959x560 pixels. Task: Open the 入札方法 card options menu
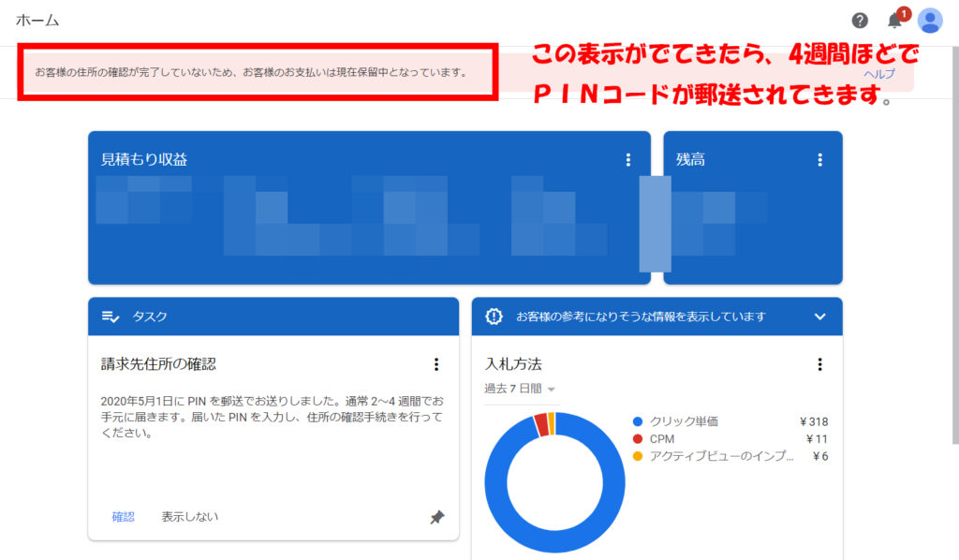pyautogui.click(x=821, y=365)
